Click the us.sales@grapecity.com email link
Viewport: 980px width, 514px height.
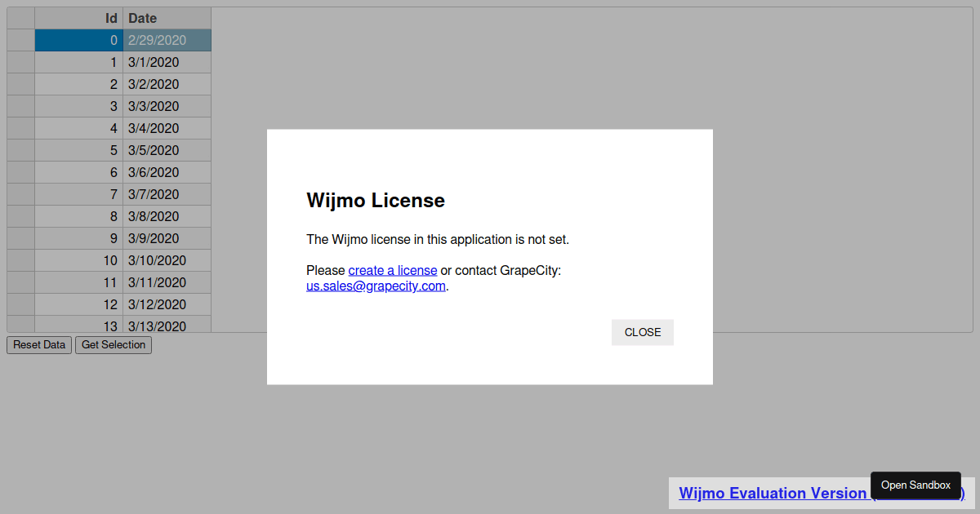pyautogui.click(x=376, y=286)
